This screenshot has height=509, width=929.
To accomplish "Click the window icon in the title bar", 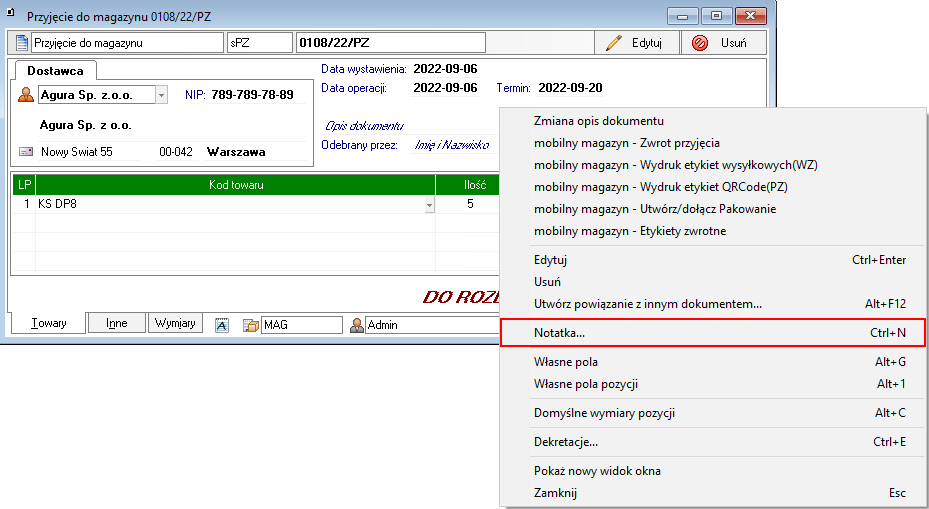I will (12, 16).
